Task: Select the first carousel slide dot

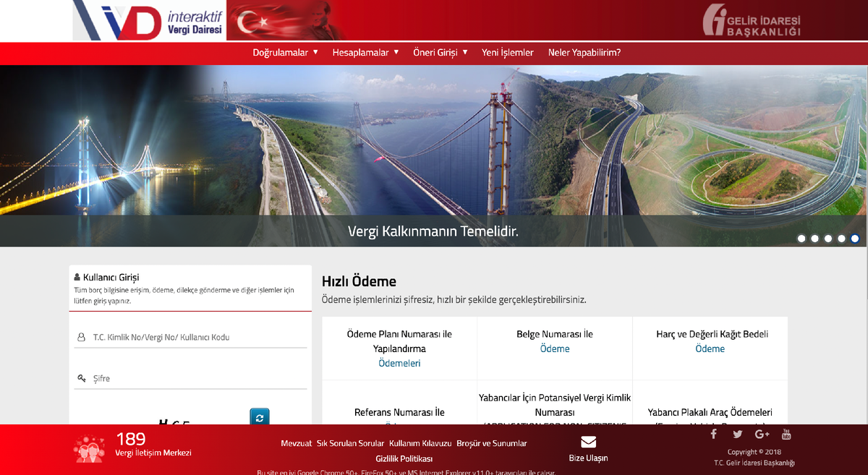Action: (x=801, y=239)
